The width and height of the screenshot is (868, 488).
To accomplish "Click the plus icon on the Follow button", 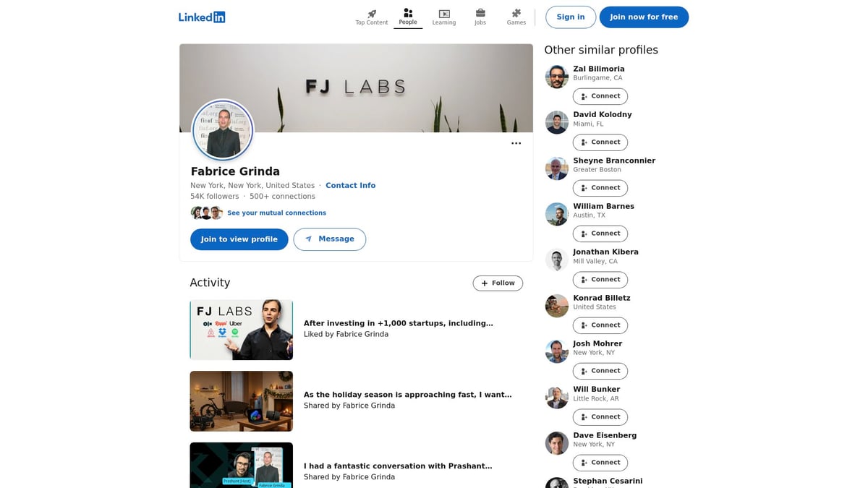I will click(483, 283).
